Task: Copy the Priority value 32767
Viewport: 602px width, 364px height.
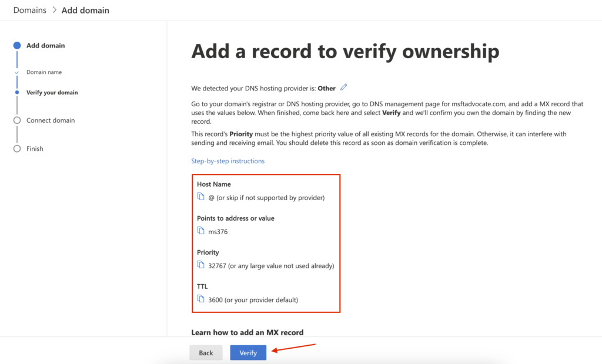Action: 200,265
